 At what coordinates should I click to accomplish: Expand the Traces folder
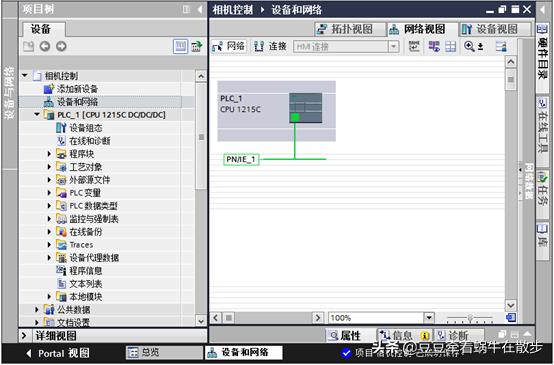coord(49,245)
